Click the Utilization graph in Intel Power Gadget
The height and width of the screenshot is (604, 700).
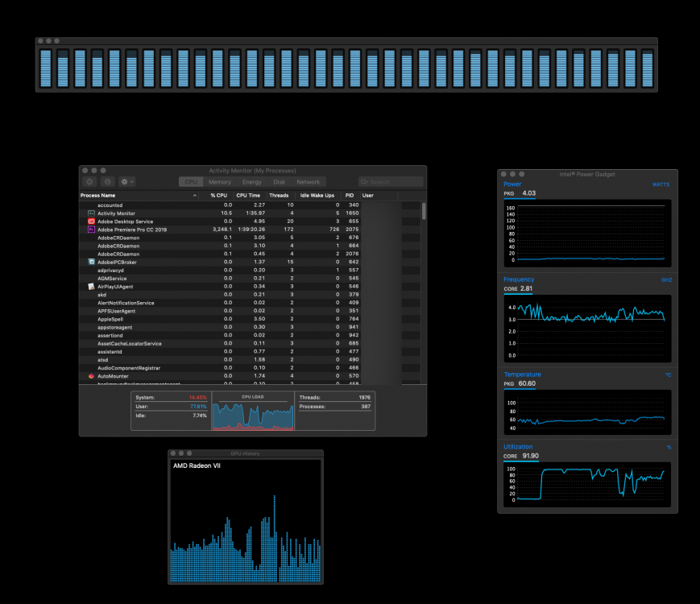point(587,485)
